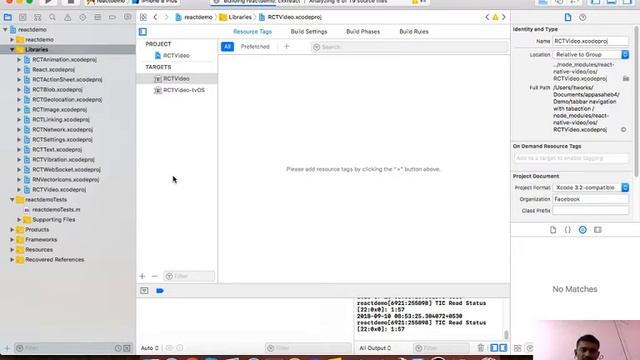Viewport: 640px width, 360px height.
Task: Open the Auto variables scope dropdown
Action: point(149,348)
